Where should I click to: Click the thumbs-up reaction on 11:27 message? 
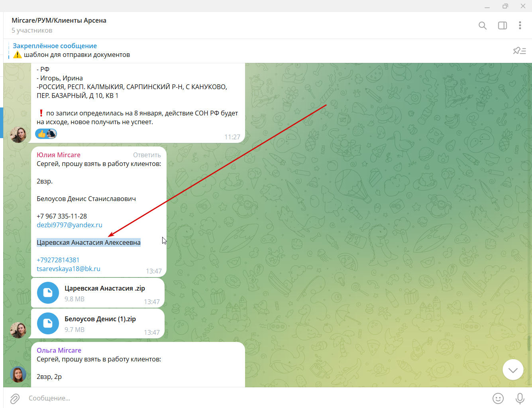(42, 134)
